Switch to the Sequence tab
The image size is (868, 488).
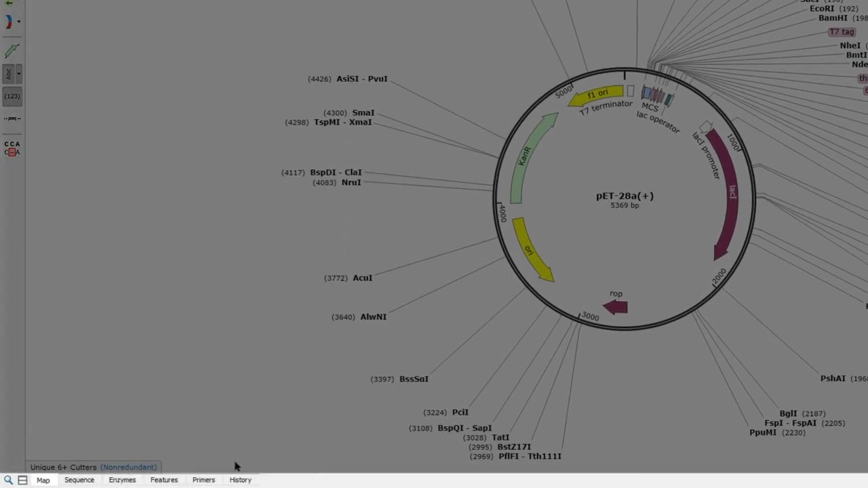point(79,480)
